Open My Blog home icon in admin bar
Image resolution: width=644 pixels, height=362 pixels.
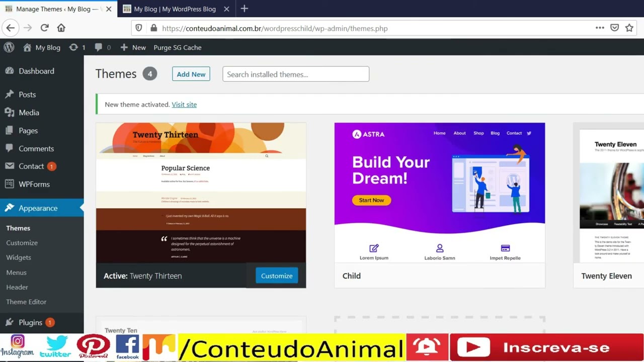click(27, 47)
